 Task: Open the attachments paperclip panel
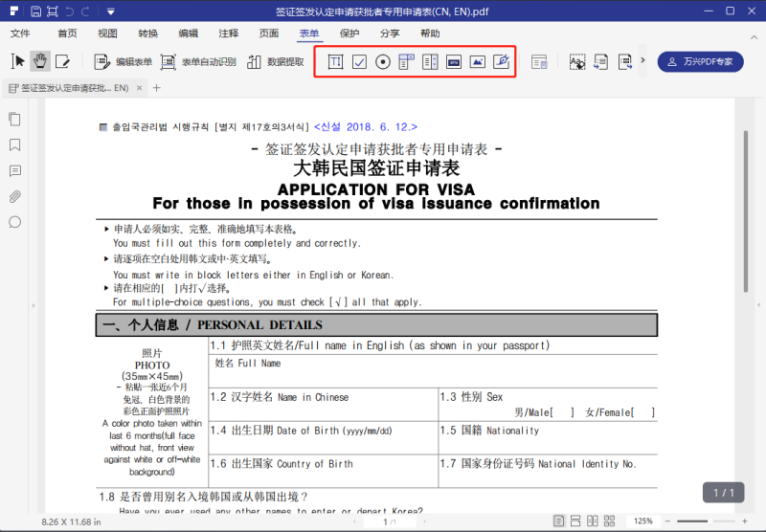[x=15, y=196]
